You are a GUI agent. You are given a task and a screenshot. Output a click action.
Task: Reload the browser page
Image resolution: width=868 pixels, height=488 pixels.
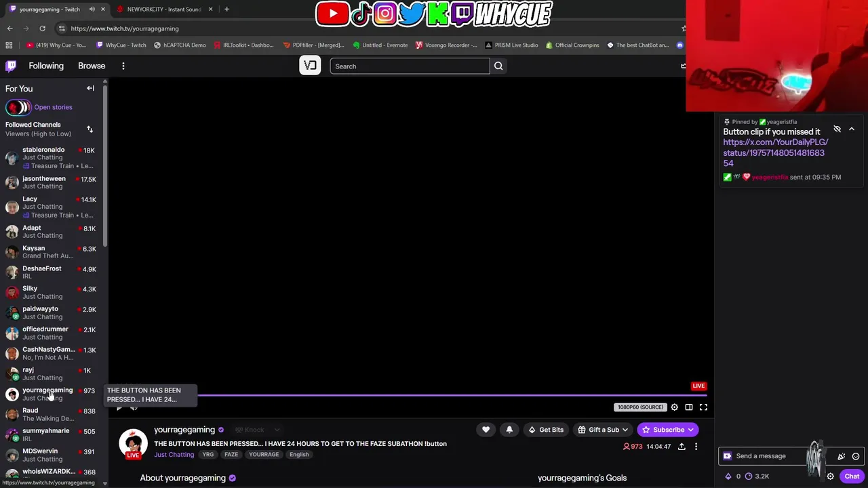[42, 28]
